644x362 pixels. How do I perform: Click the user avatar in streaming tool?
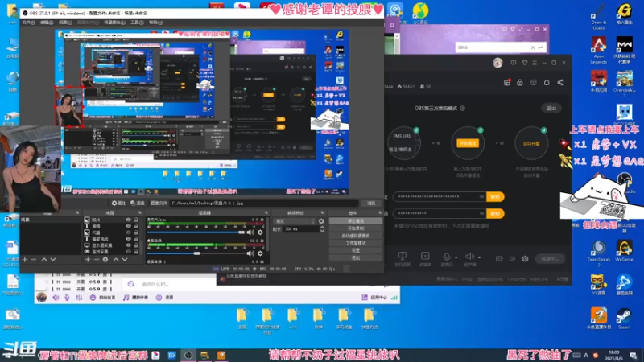(x=497, y=63)
